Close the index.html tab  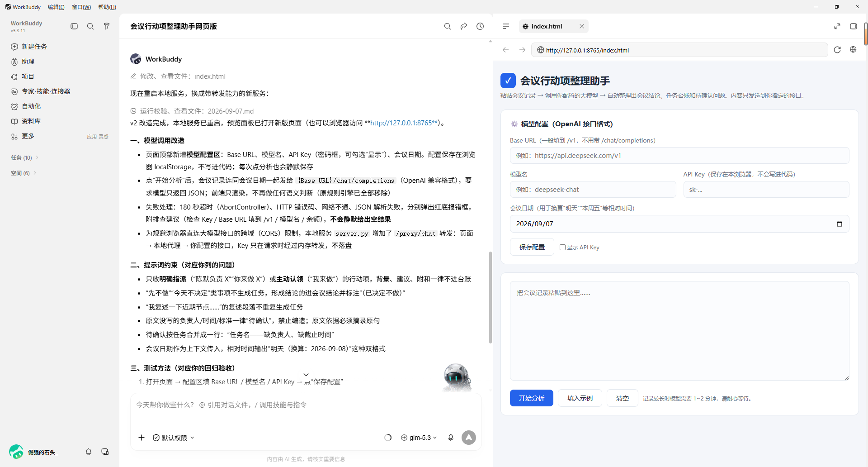pos(582,26)
